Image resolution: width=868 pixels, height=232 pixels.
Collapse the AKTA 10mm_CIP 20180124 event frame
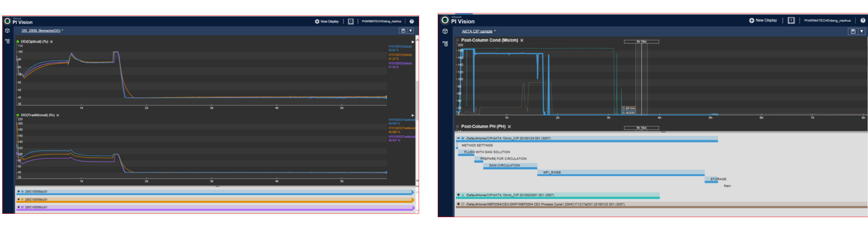click(x=458, y=138)
